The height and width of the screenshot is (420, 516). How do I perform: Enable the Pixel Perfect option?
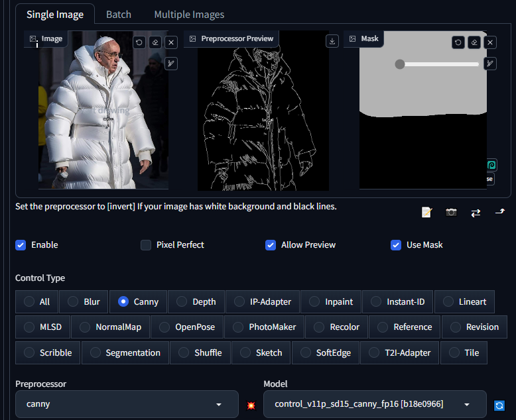click(x=146, y=245)
